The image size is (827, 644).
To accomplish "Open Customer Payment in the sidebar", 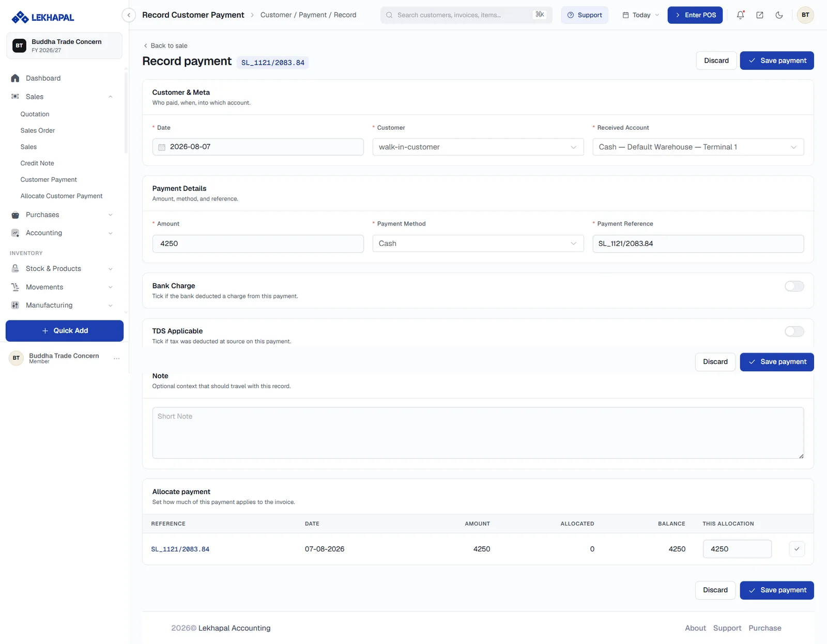I will [x=49, y=180].
